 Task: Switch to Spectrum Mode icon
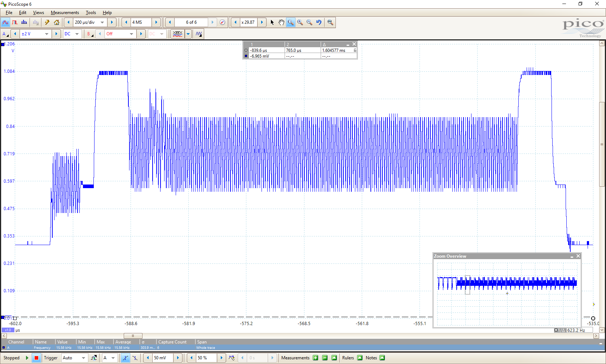[24, 22]
